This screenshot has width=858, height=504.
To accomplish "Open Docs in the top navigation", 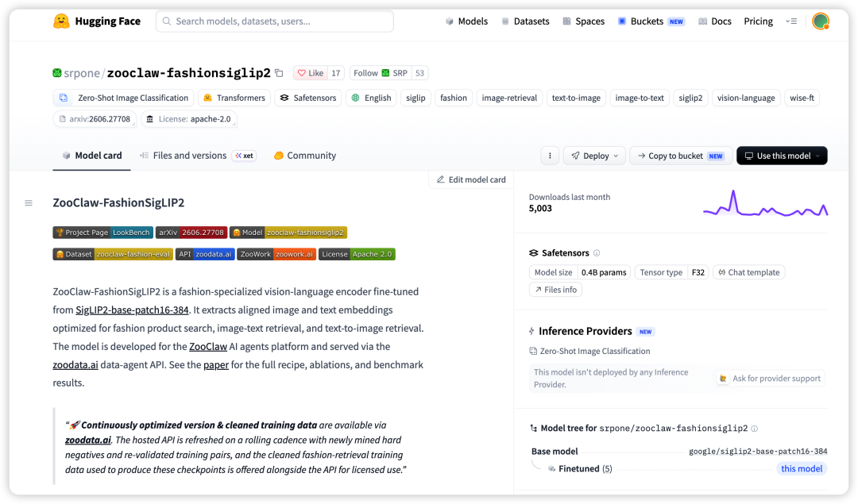I will 715,21.
